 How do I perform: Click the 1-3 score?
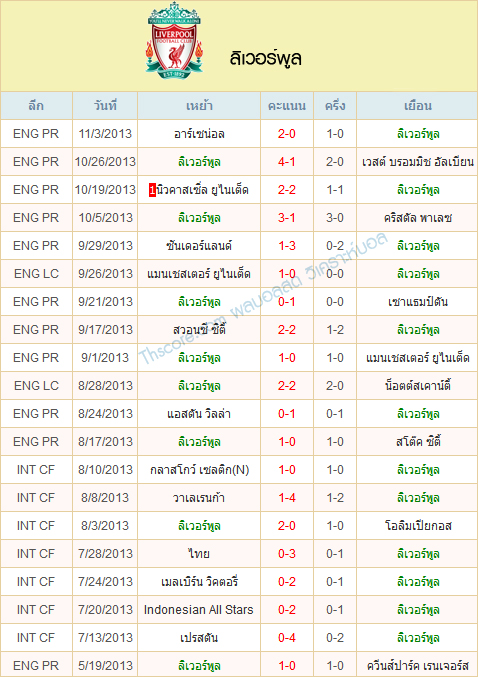click(287, 246)
